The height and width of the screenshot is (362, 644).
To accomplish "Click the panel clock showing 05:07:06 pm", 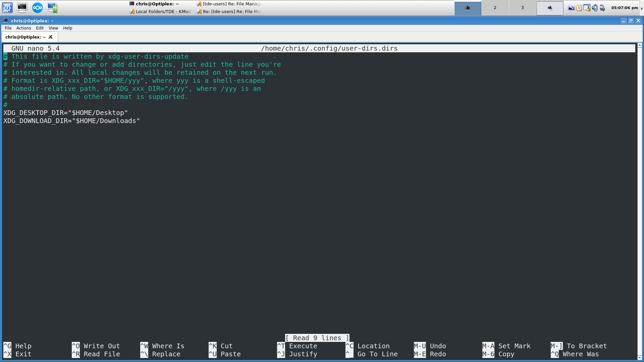I will pyautogui.click(x=625, y=8).
